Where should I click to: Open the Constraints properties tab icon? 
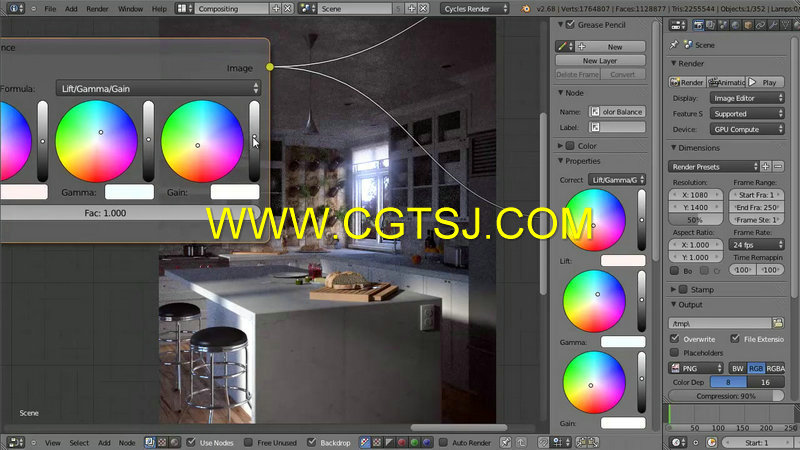(x=761, y=25)
